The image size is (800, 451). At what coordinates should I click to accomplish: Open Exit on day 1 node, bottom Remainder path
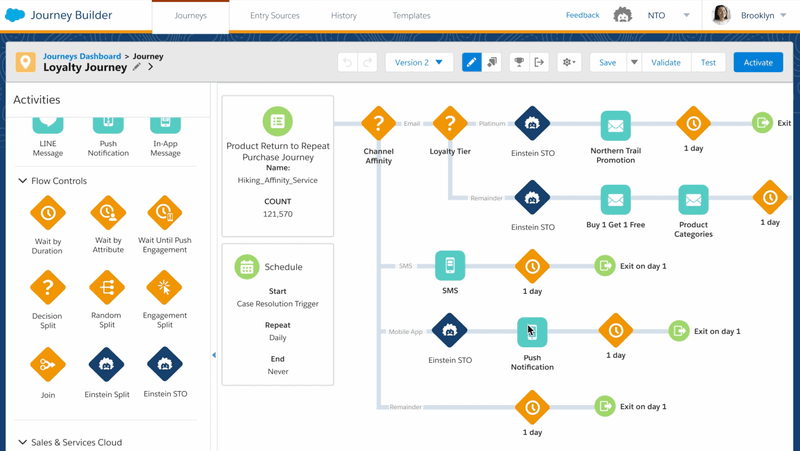pos(605,406)
